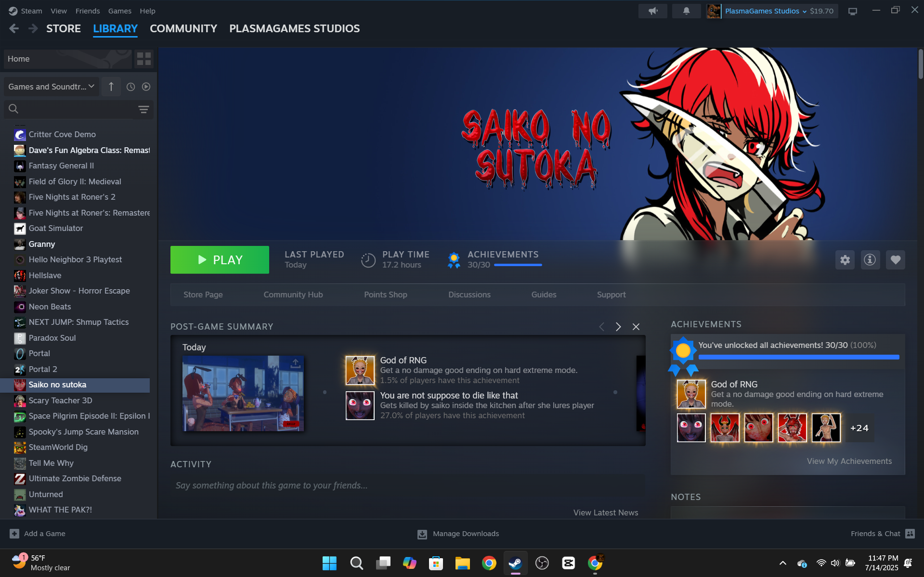Click the page vertical scrollbar
The image size is (924, 577).
click(x=920, y=64)
